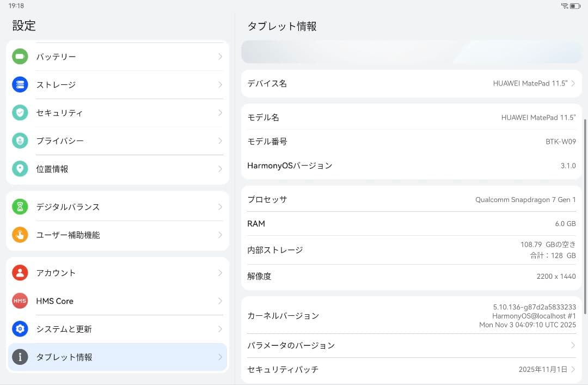The height and width of the screenshot is (385, 588).
Task: Select the HarmonyOSバージョン 3.1.0 row
Action: point(411,165)
